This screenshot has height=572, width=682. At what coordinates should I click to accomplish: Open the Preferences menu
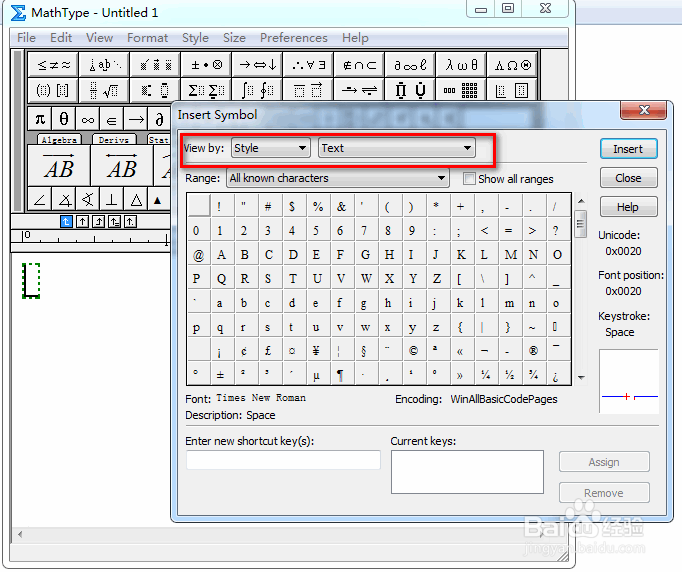294,38
